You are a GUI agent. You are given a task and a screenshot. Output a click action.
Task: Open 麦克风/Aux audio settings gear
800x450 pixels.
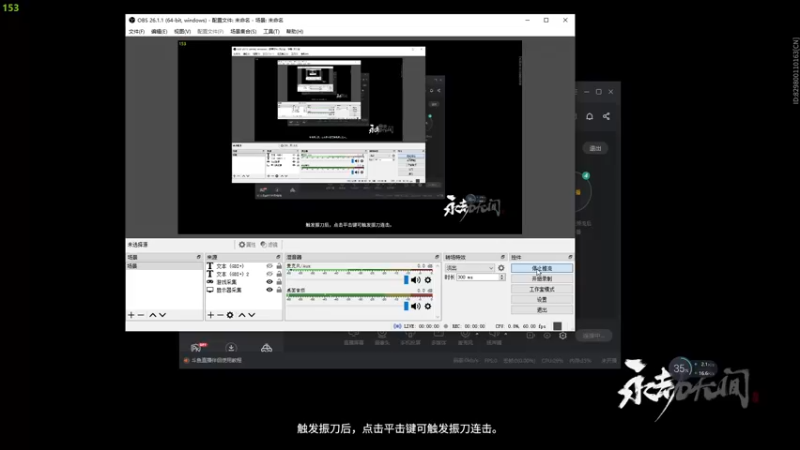pyautogui.click(x=428, y=280)
